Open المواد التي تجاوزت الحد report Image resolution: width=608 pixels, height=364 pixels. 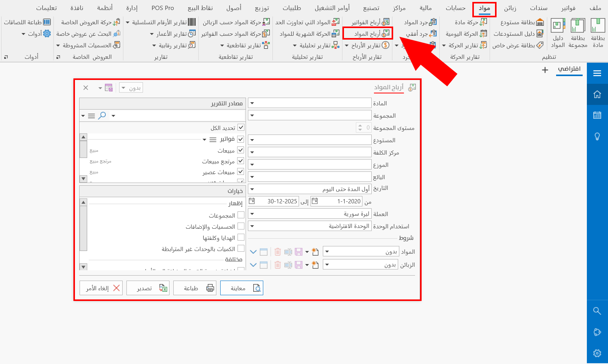tap(307, 22)
